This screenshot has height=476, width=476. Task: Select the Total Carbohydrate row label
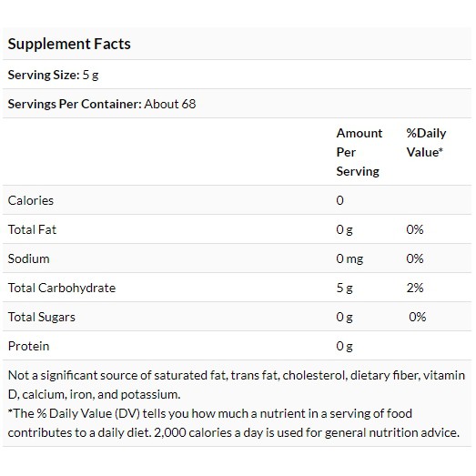click(62, 289)
